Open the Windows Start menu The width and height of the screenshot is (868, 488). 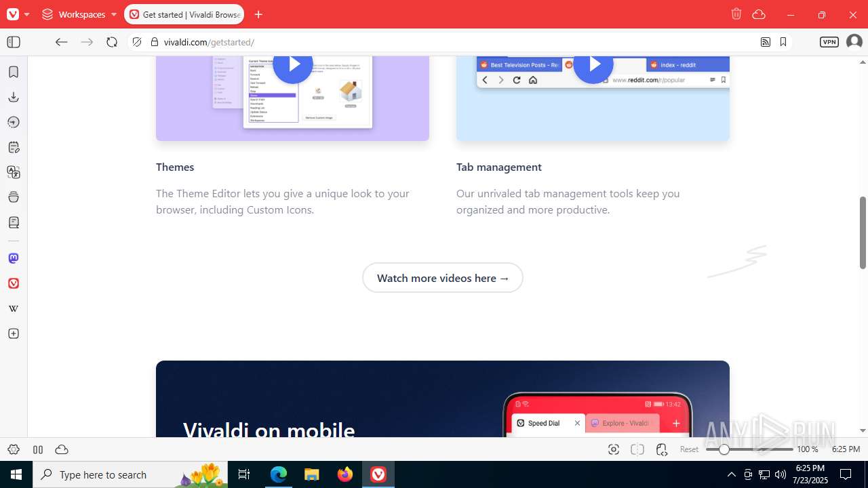pyautogui.click(x=16, y=474)
